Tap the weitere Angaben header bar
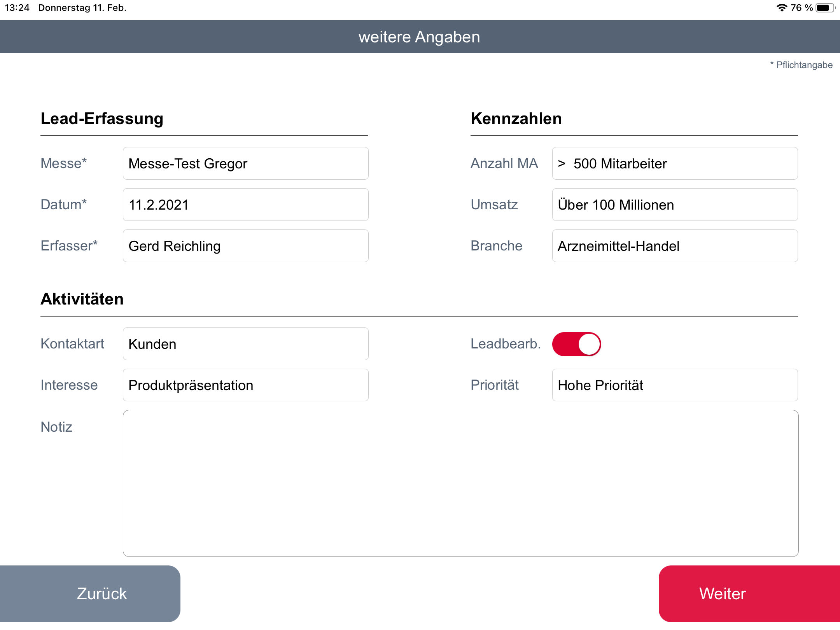This screenshot has width=840, height=630. tap(419, 37)
